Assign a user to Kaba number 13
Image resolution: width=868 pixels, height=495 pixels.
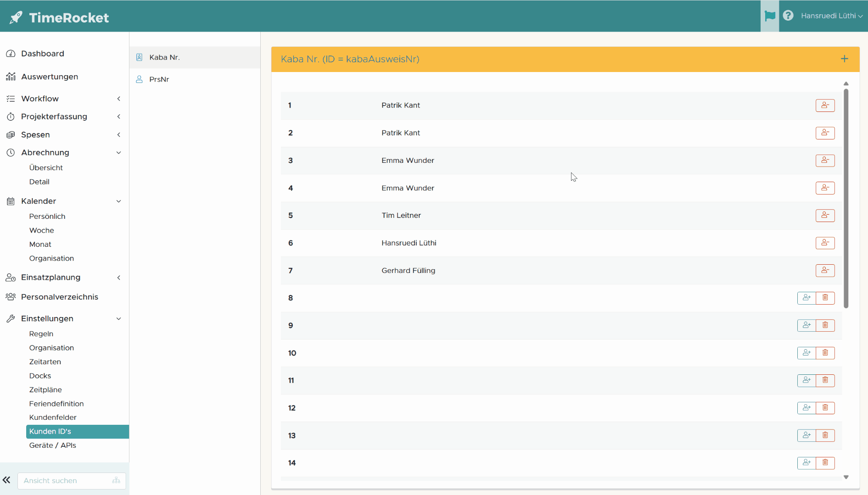[x=806, y=435]
